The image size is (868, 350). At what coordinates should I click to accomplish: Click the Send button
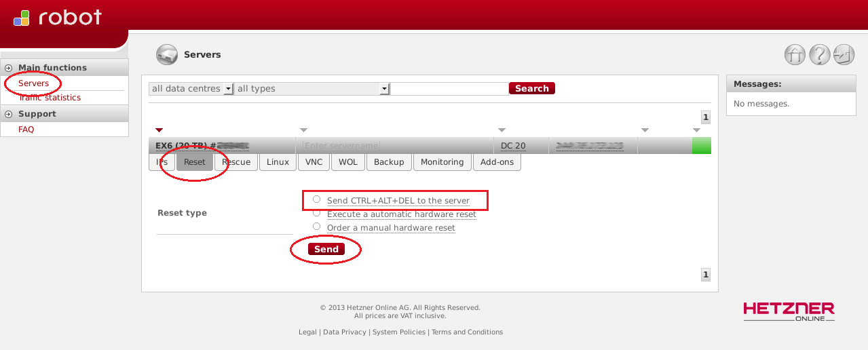(x=326, y=249)
